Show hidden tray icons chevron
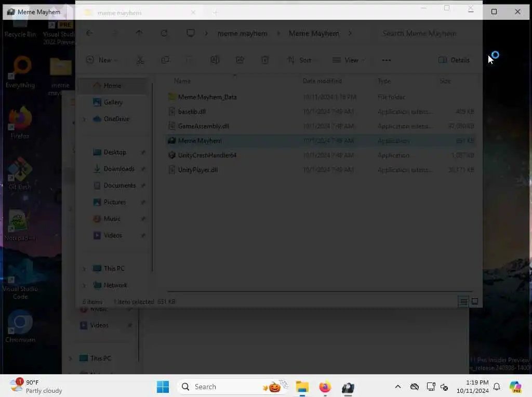Image resolution: width=532 pixels, height=397 pixels. tap(398, 387)
